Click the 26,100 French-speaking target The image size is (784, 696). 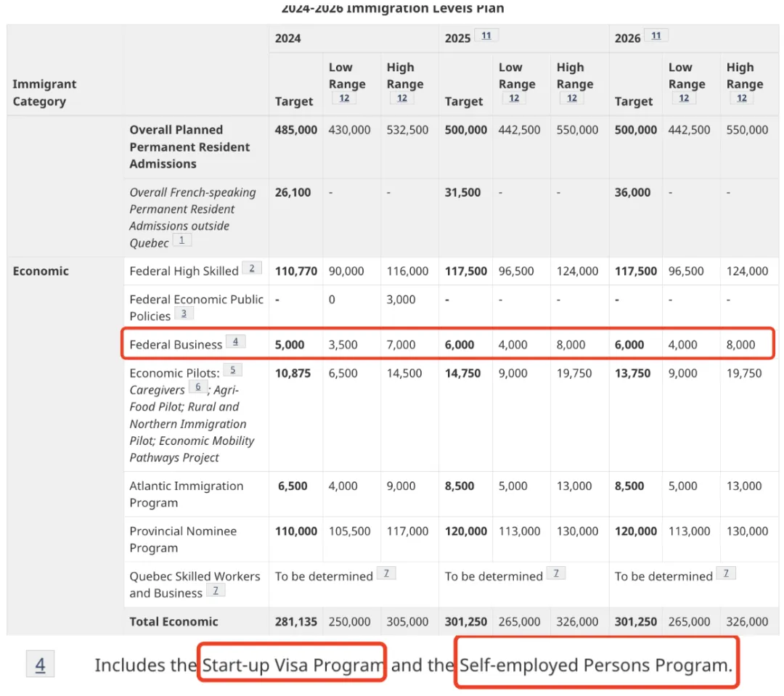point(293,192)
